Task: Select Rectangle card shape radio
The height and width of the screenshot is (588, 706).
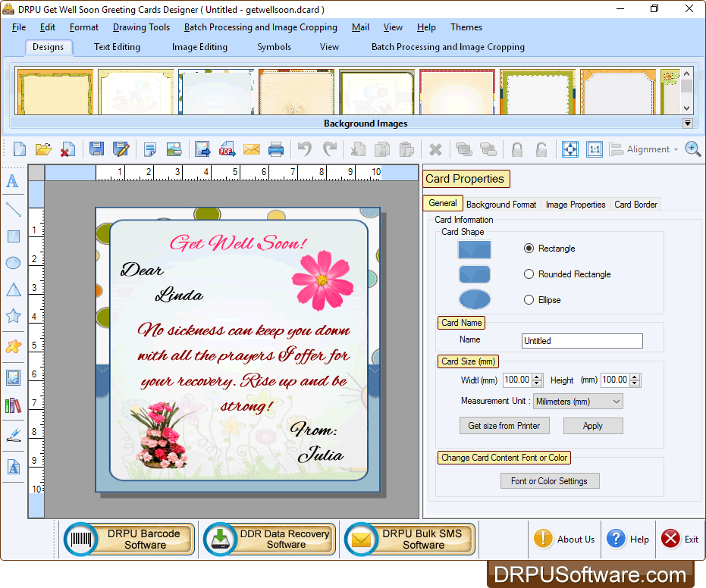Action: click(529, 249)
